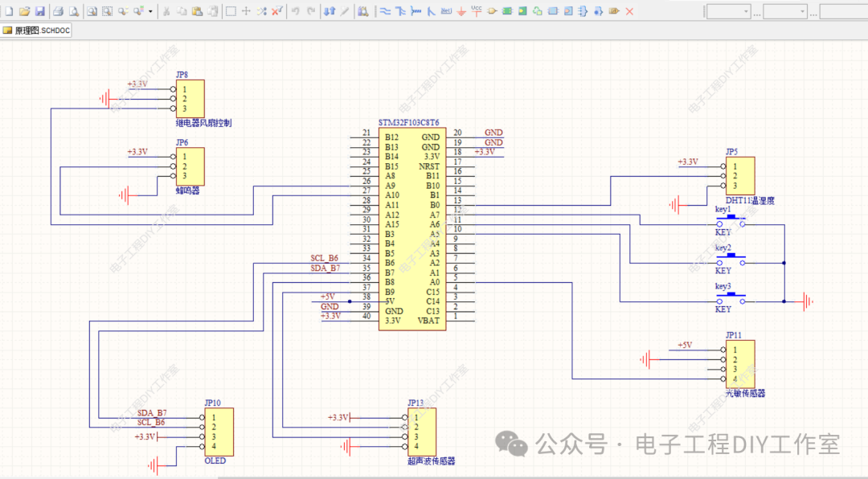Click the 蜂鸣器 label under JP6

187,190
